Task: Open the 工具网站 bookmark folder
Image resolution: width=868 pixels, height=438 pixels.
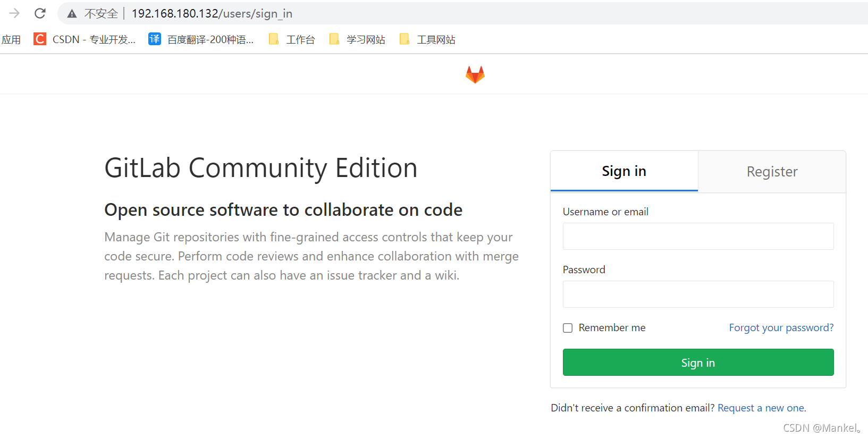Action: [x=427, y=39]
